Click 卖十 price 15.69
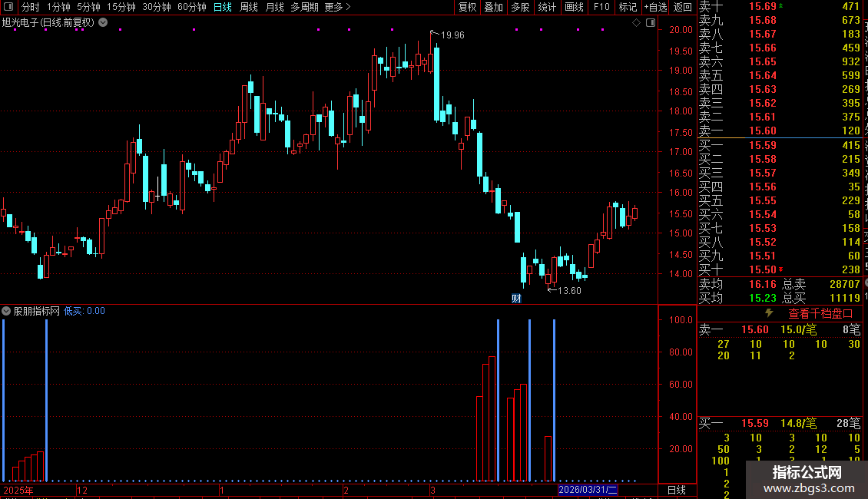Screen dimensions: 868x499 [763, 7]
